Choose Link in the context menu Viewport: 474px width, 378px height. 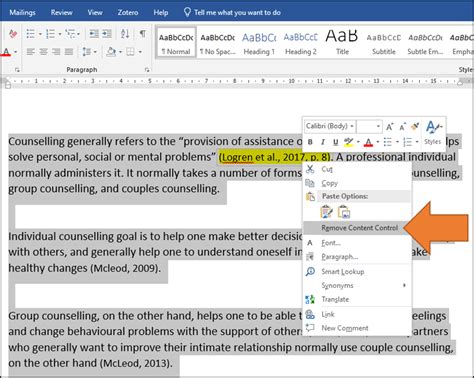(357, 314)
